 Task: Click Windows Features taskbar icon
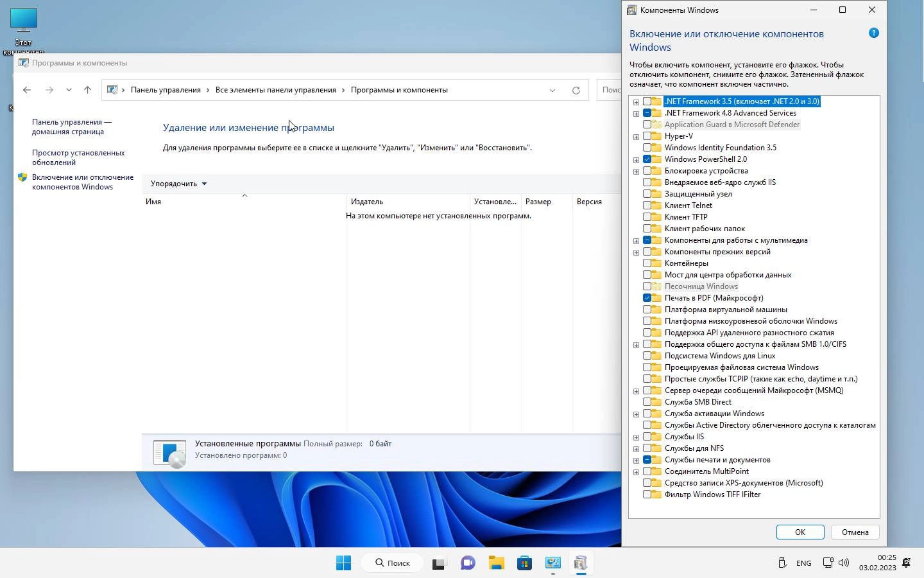(x=581, y=563)
